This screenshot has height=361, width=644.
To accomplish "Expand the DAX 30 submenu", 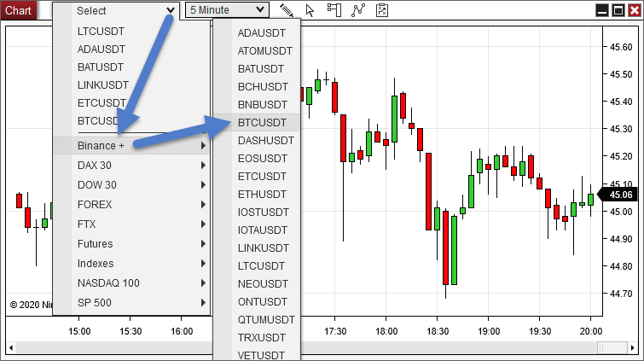I will click(131, 166).
